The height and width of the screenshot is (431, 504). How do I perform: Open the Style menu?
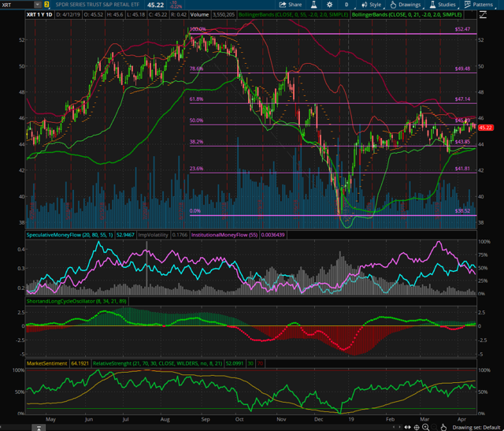372,5
